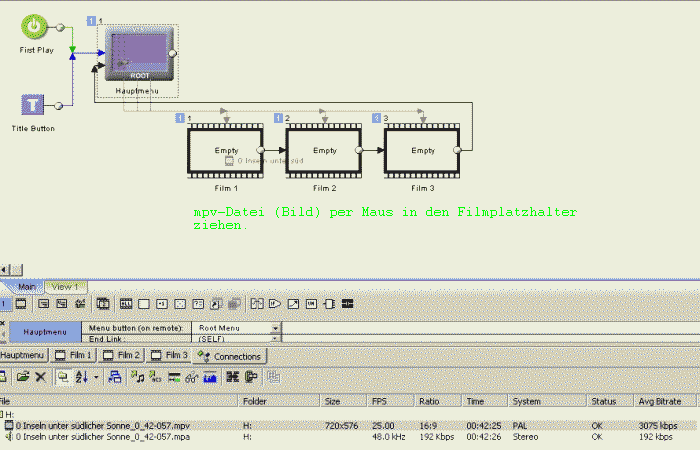Image resolution: width=700 pixels, height=450 pixels.
Task: Select the Hauptmenu ROOT menu thumbnail
Action: point(138,55)
